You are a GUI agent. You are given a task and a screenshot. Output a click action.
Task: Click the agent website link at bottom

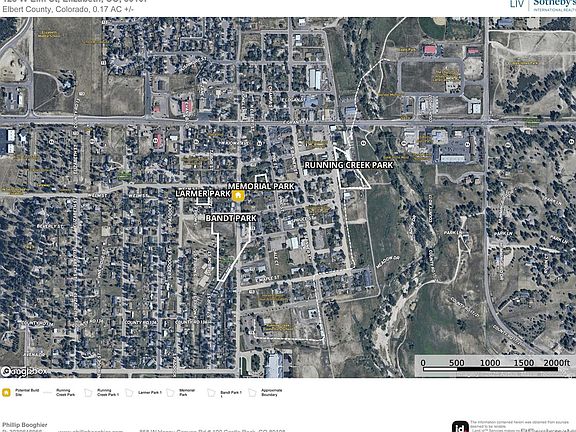point(90,431)
